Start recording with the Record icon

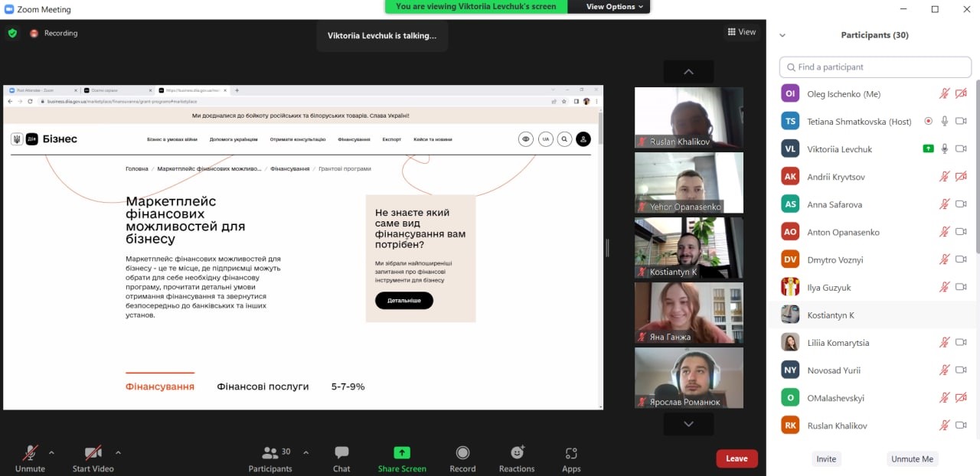point(462,453)
